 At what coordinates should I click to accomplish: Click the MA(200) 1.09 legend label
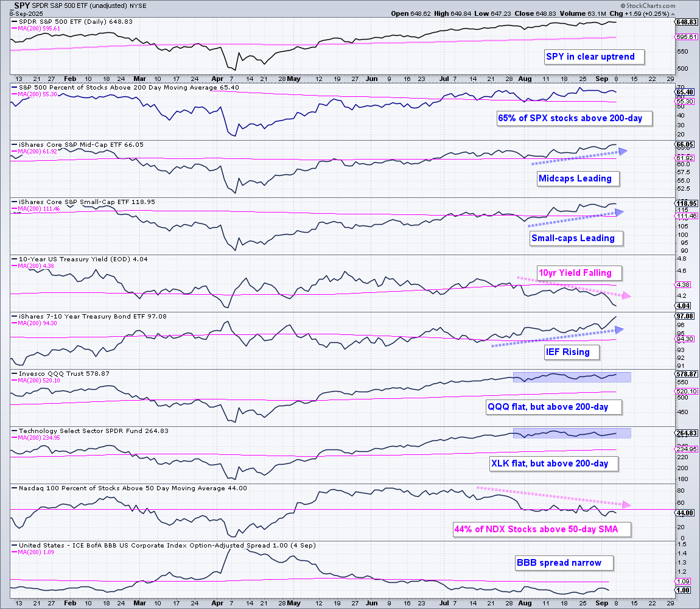[33, 552]
